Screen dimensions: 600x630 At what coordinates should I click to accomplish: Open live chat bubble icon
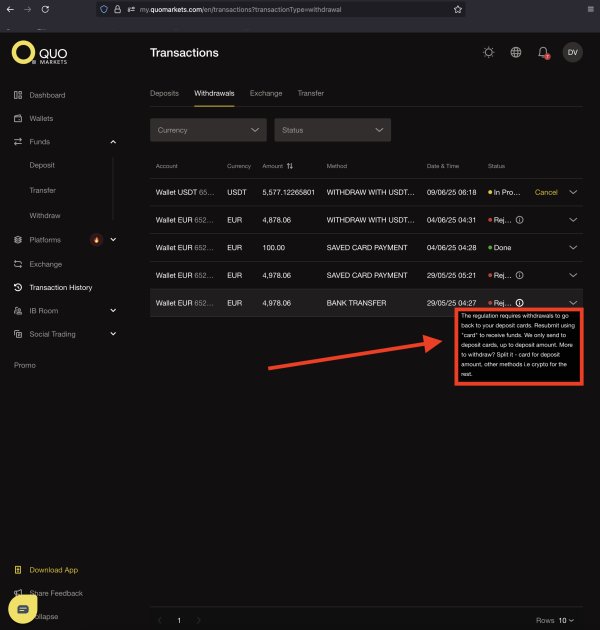tap(23, 609)
